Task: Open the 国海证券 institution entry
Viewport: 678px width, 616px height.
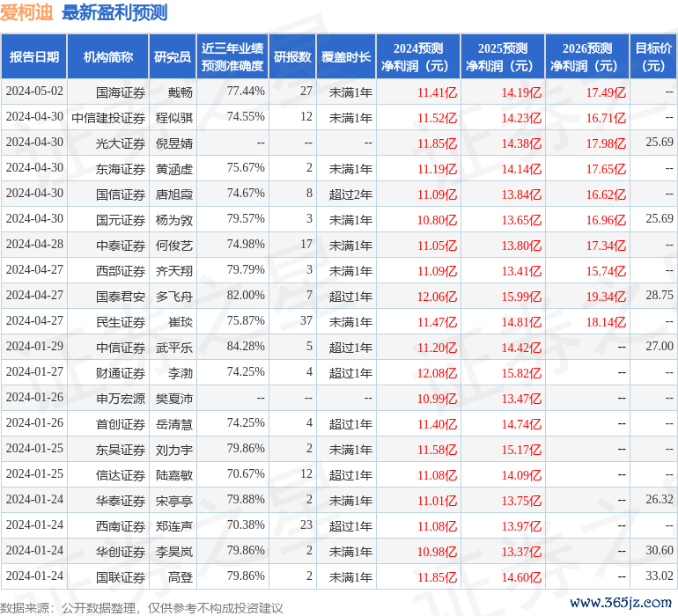Action: [121, 91]
